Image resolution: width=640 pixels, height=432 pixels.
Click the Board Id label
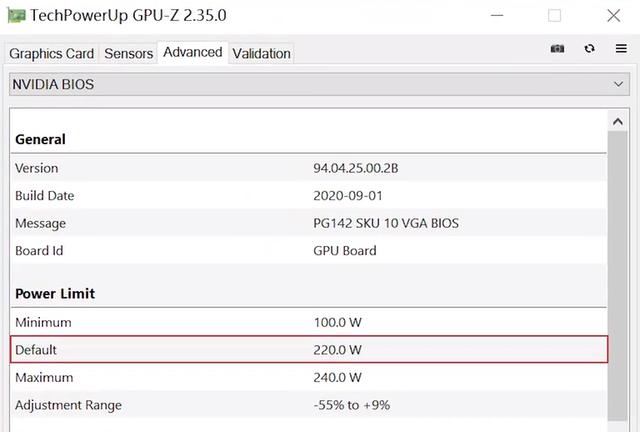[39, 251]
